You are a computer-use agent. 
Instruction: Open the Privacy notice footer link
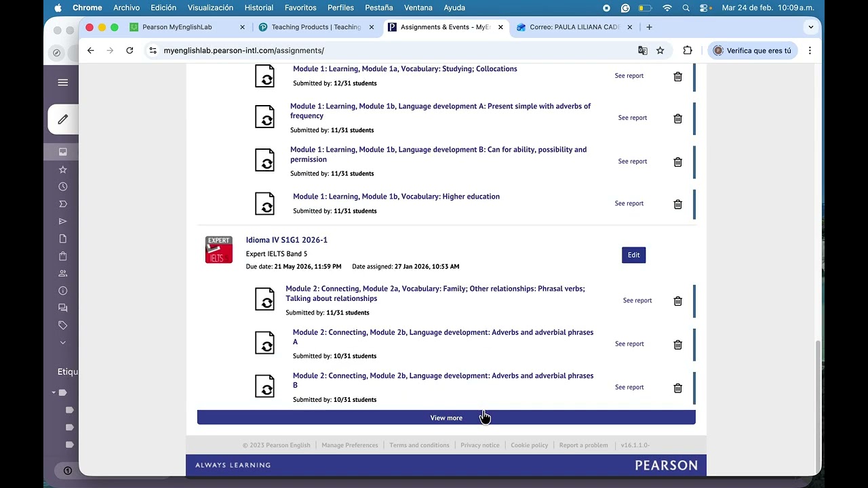pyautogui.click(x=480, y=445)
